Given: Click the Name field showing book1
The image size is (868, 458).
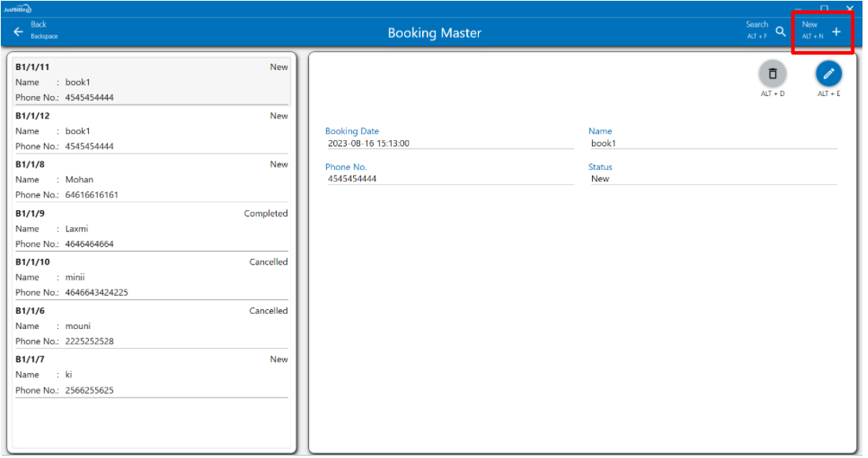Looking at the screenshot, I should [712, 143].
